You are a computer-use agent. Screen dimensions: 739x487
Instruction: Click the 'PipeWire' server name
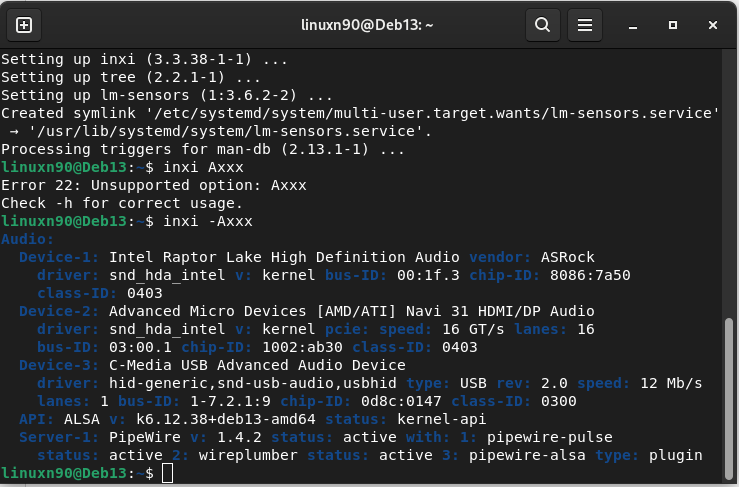[x=145, y=437]
